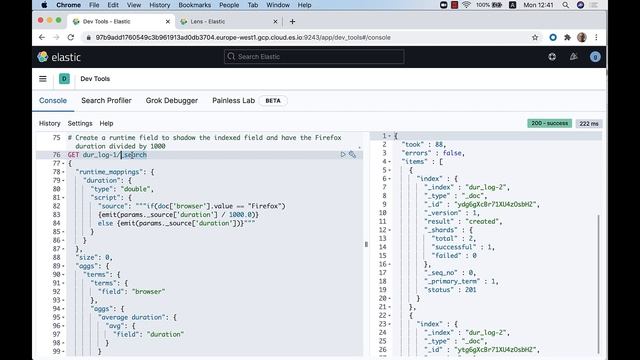Click the site lock icon in address bar
The height and width of the screenshot is (360, 640).
tap(88, 37)
